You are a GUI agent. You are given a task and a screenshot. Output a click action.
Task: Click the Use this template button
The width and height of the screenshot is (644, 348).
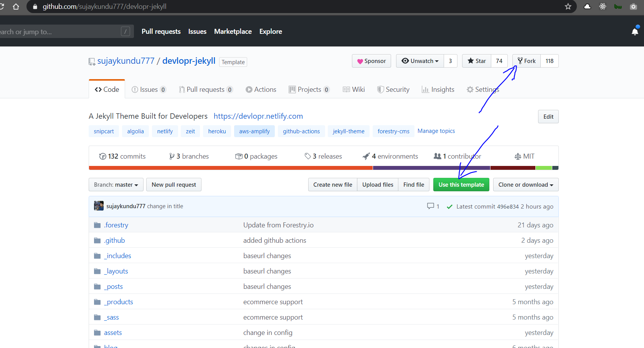click(461, 184)
